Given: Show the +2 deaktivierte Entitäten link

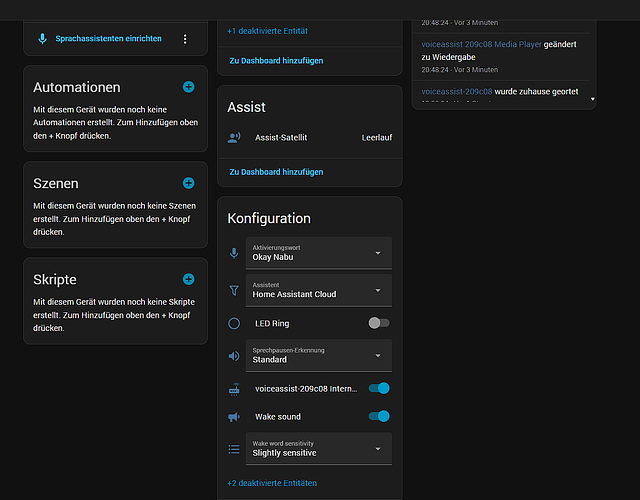Looking at the screenshot, I should [272, 483].
